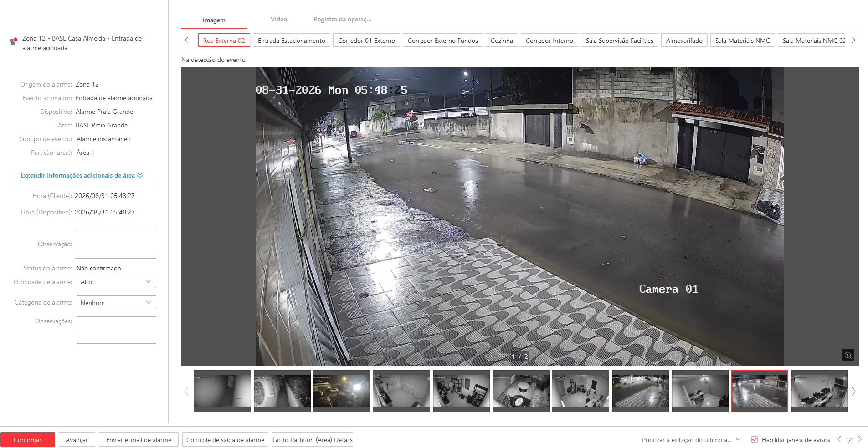Click Enviar e-mail de alarme button

(139, 439)
